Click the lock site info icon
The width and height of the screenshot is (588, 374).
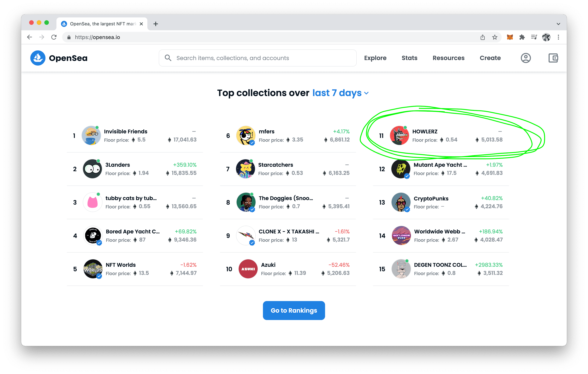point(69,37)
